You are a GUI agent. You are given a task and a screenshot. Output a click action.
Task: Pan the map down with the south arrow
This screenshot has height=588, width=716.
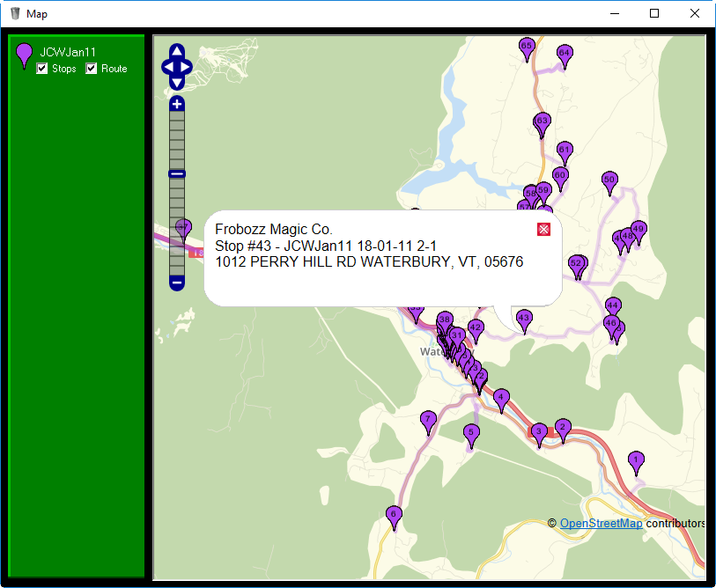coord(176,83)
